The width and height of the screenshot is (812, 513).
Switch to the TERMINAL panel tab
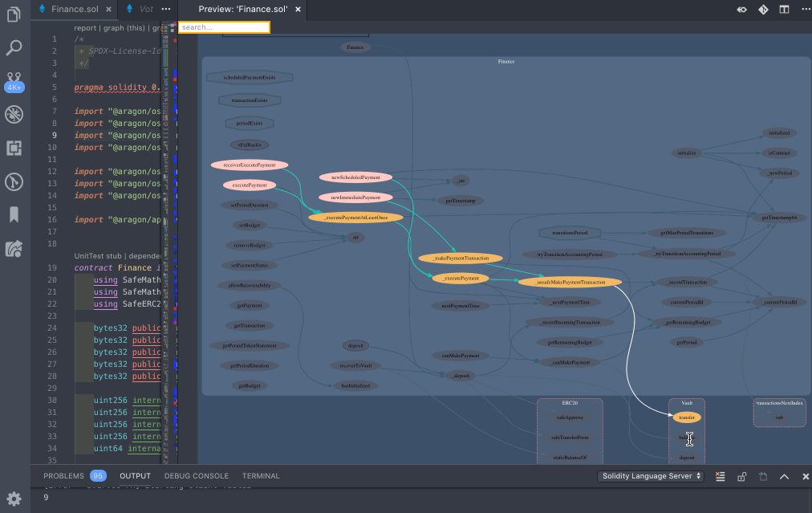[x=261, y=476]
